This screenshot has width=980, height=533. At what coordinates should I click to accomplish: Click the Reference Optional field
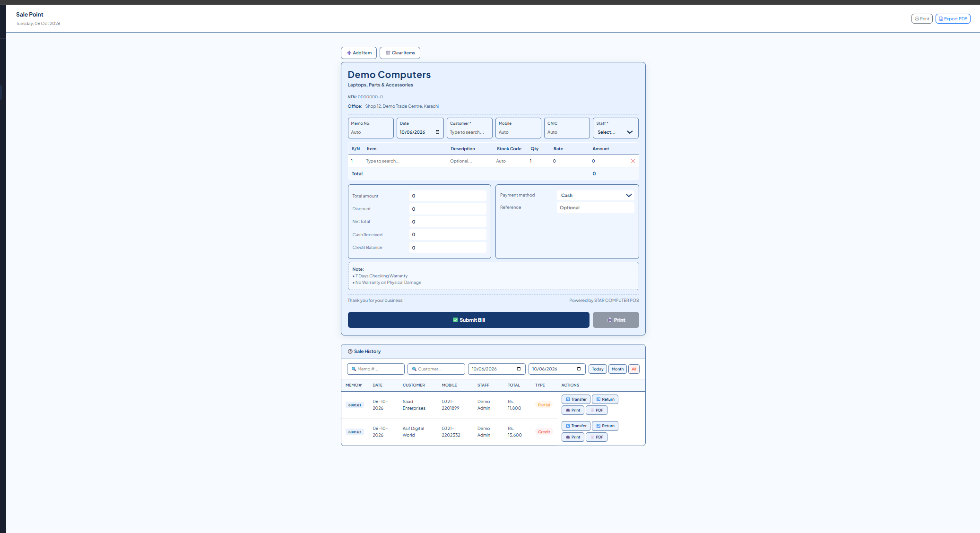[x=596, y=207]
